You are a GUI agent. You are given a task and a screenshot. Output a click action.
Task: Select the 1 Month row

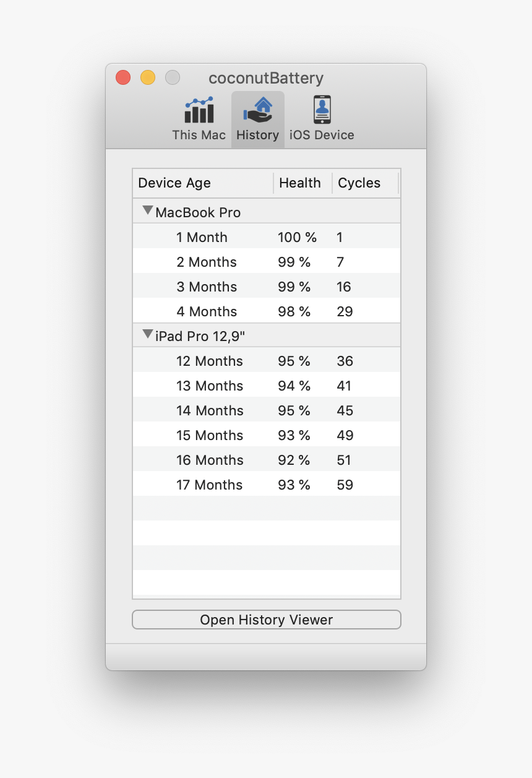pyautogui.click(x=267, y=237)
